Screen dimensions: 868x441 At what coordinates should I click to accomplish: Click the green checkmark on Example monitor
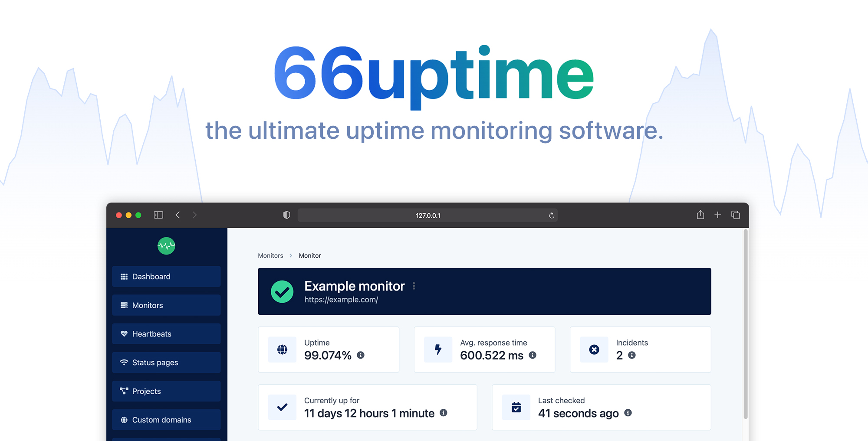coord(282,291)
